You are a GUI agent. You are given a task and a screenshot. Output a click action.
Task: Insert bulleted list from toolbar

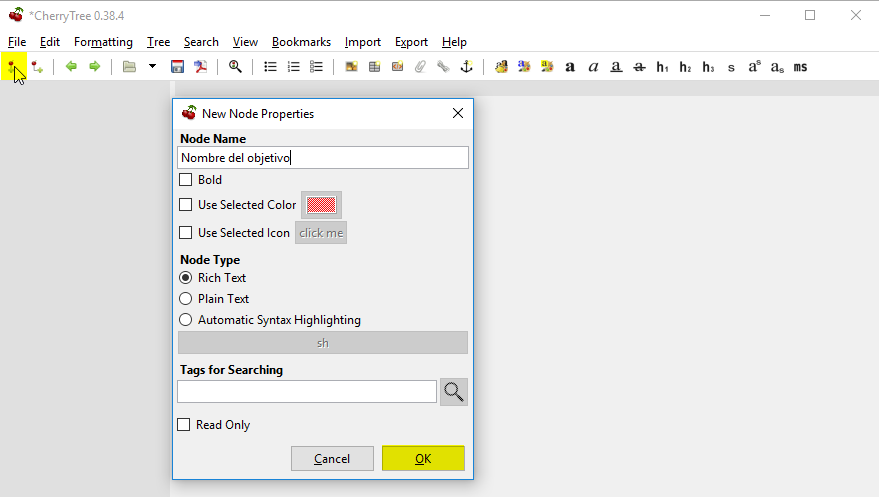pyautogui.click(x=270, y=67)
